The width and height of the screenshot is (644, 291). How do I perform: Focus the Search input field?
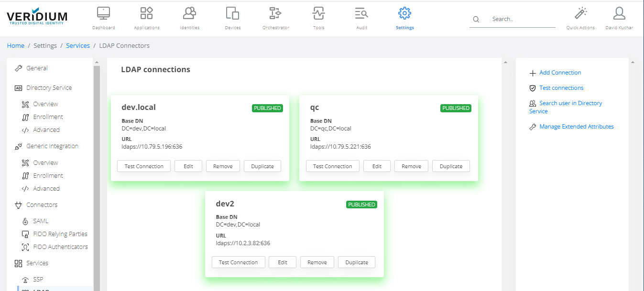click(x=521, y=19)
